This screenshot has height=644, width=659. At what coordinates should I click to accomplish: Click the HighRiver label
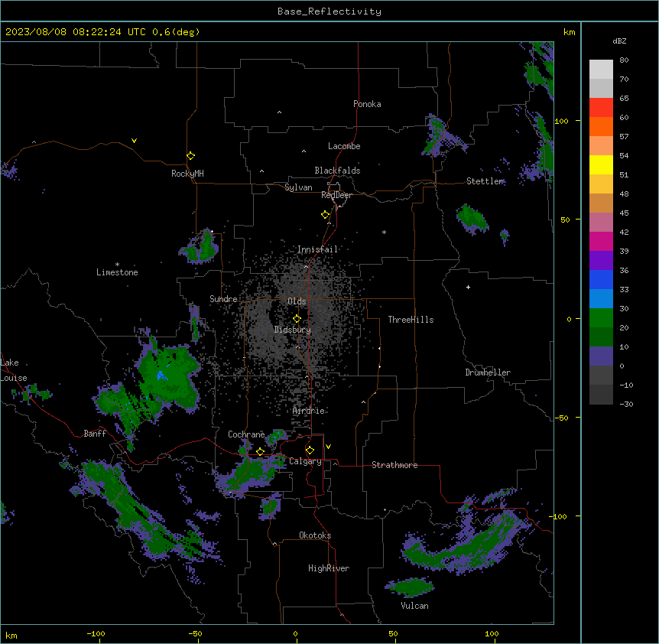tap(329, 568)
